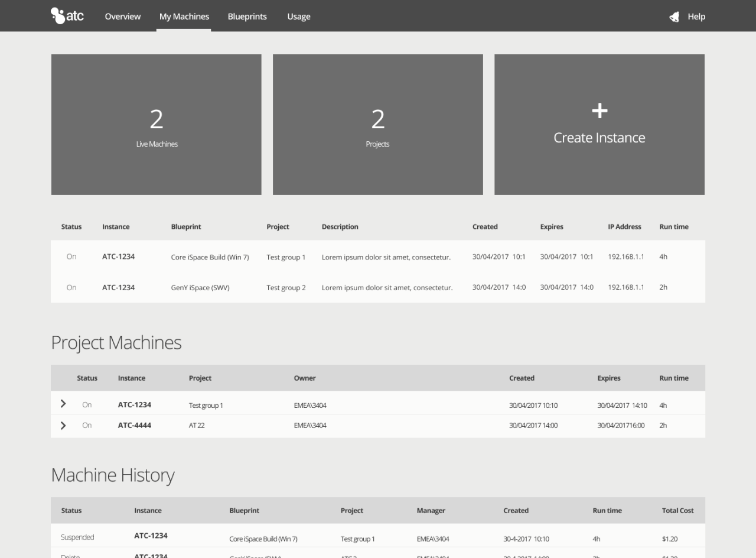Select the My Machines tab
This screenshot has height=558, width=756.
coord(184,17)
